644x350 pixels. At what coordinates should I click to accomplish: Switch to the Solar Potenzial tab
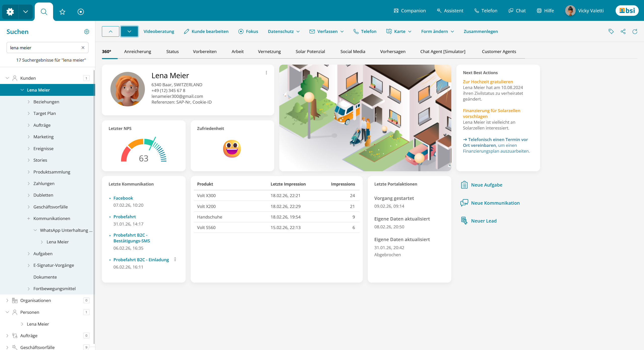[x=310, y=52]
